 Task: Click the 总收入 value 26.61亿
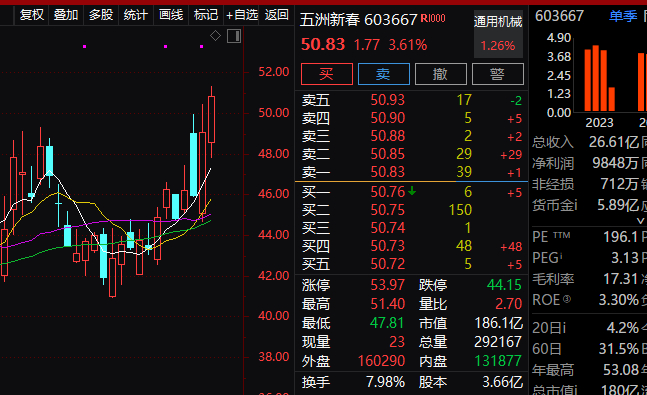(614, 142)
